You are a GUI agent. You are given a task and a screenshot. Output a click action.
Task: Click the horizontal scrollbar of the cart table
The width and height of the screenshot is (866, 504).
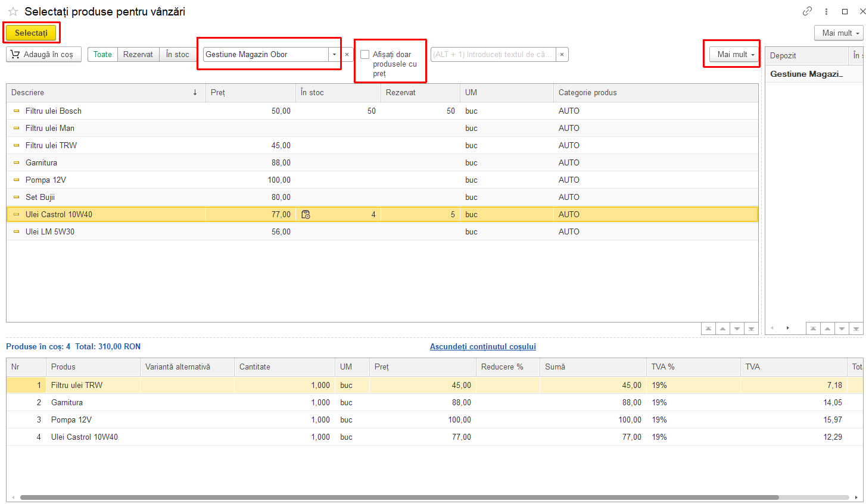[x=399, y=497]
